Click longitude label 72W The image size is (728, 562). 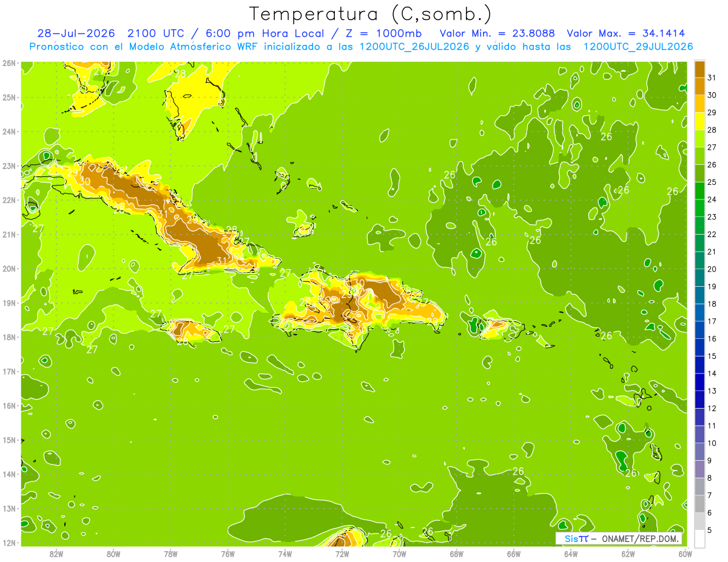(342, 554)
